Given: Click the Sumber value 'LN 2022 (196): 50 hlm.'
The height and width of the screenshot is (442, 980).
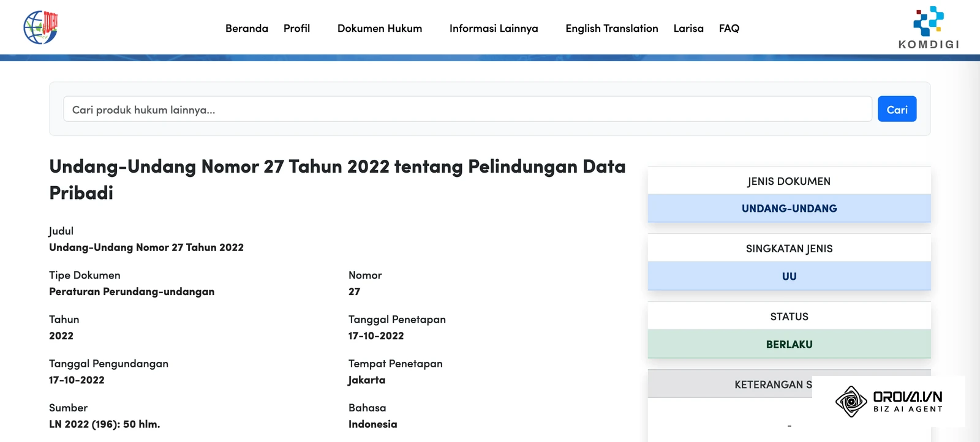Looking at the screenshot, I should point(105,424).
